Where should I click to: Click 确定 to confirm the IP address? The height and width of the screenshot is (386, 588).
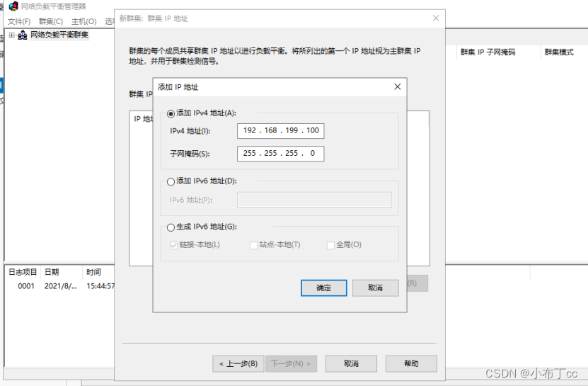pos(323,288)
